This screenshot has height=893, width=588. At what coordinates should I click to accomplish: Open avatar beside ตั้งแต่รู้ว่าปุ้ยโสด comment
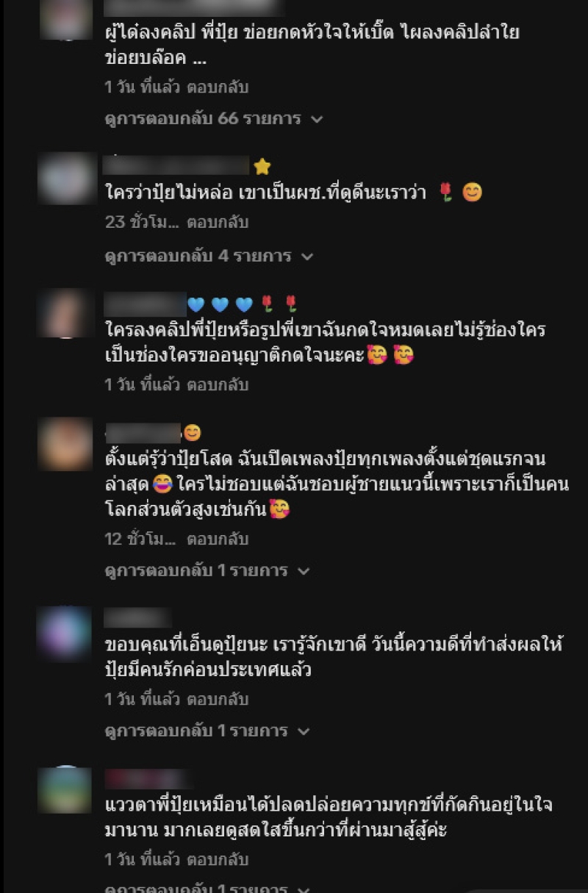(65, 444)
